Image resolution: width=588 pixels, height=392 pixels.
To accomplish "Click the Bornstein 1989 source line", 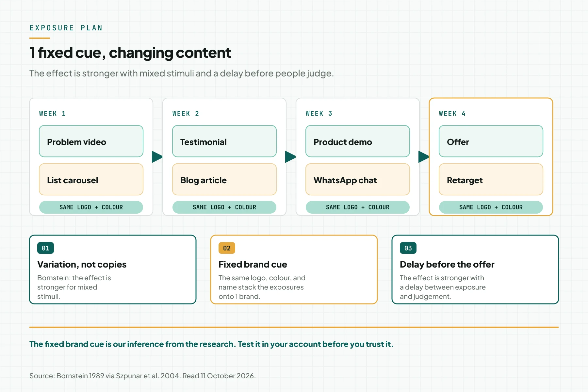I will coord(142,376).
